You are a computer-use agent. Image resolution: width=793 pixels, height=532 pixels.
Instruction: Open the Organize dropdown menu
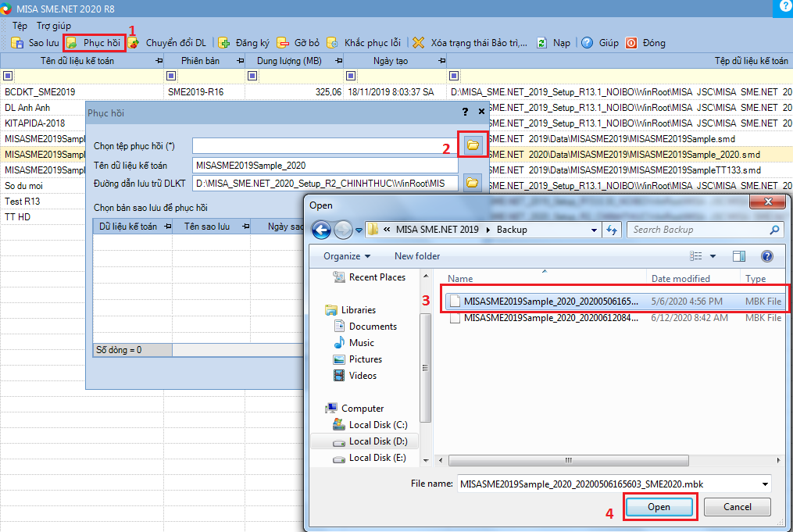[346, 256]
